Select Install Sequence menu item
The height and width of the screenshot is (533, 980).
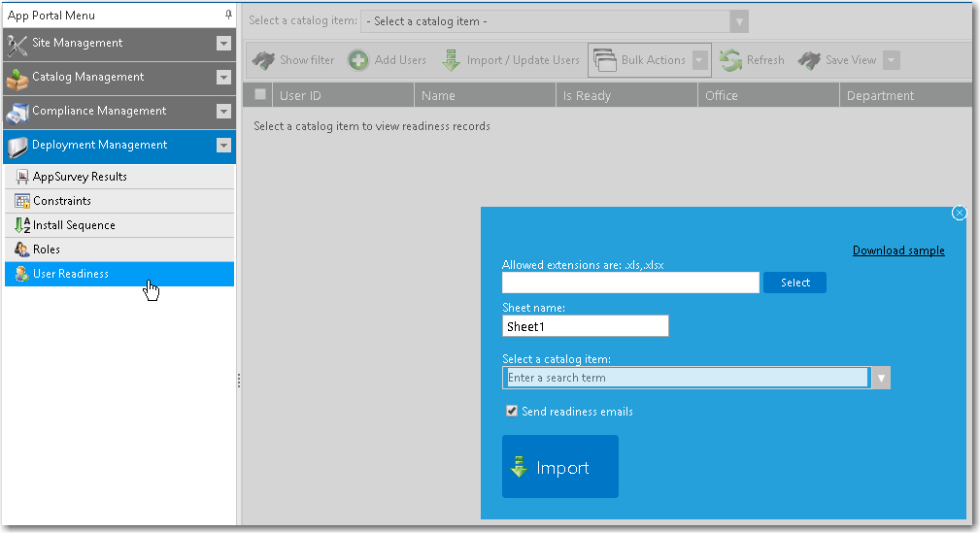[74, 225]
